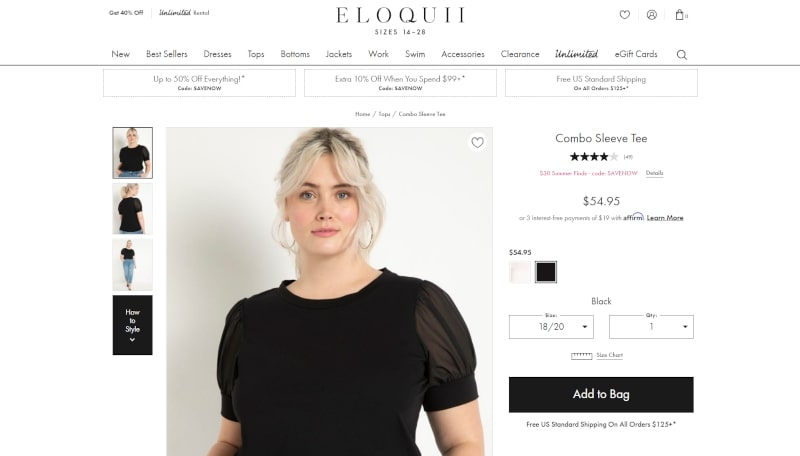Open promo Details link

pos(654,173)
